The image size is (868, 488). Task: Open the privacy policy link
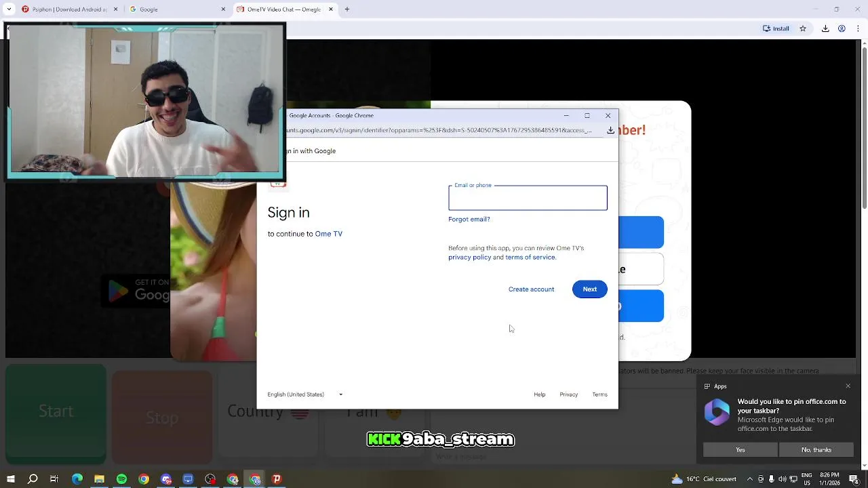469,258
